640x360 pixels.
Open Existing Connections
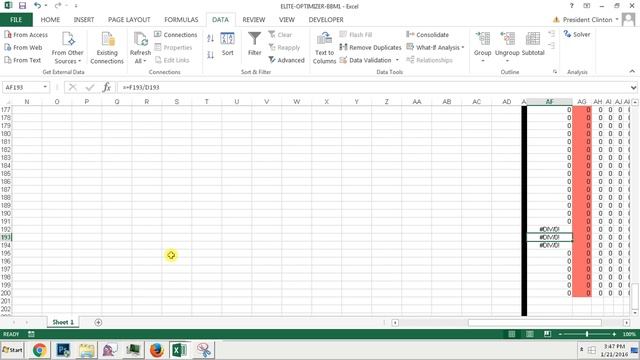[x=107, y=48]
